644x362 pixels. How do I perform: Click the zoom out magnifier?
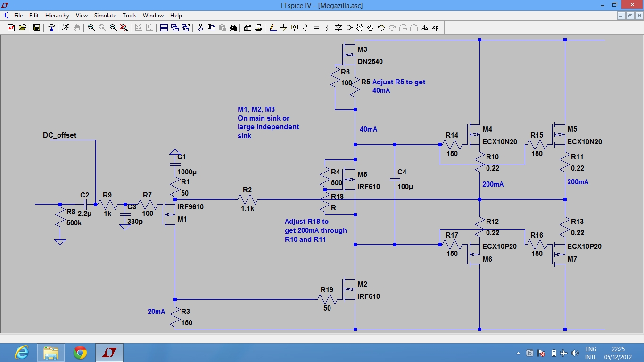(113, 28)
